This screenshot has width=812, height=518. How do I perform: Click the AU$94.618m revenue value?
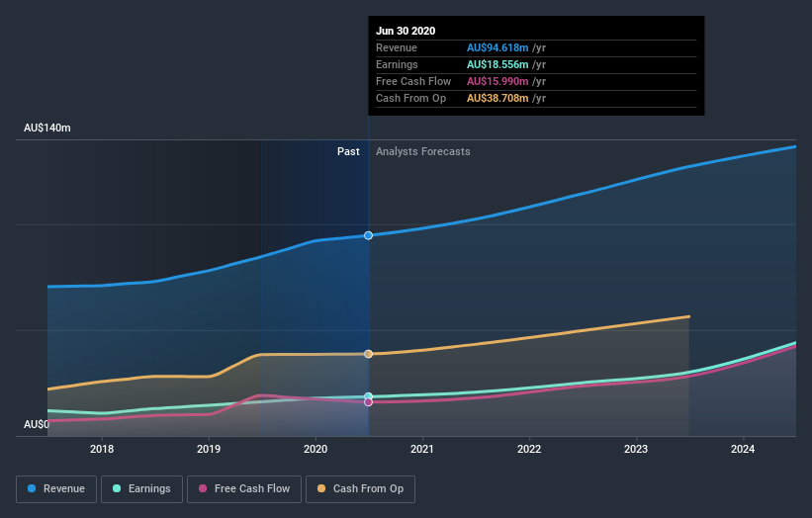pos(497,47)
